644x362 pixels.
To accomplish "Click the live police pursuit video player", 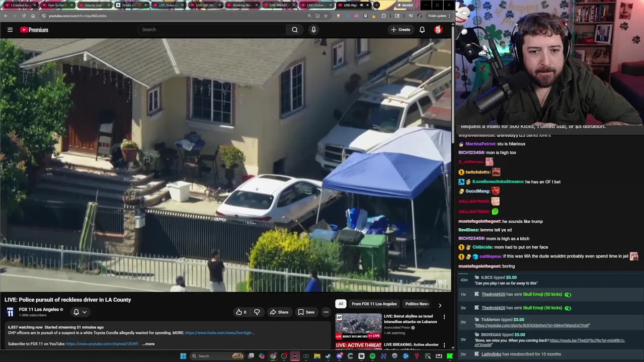I will point(225,165).
